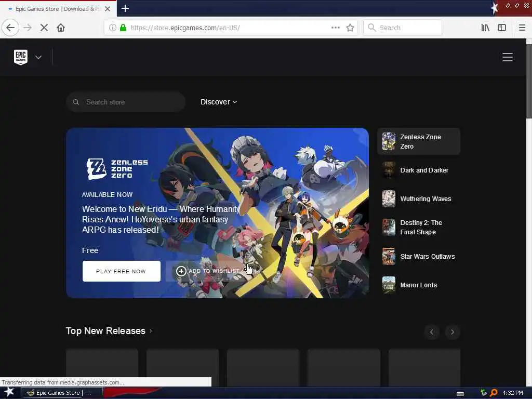Click next arrow in Top New Releases
The height and width of the screenshot is (399, 532).
(x=453, y=332)
